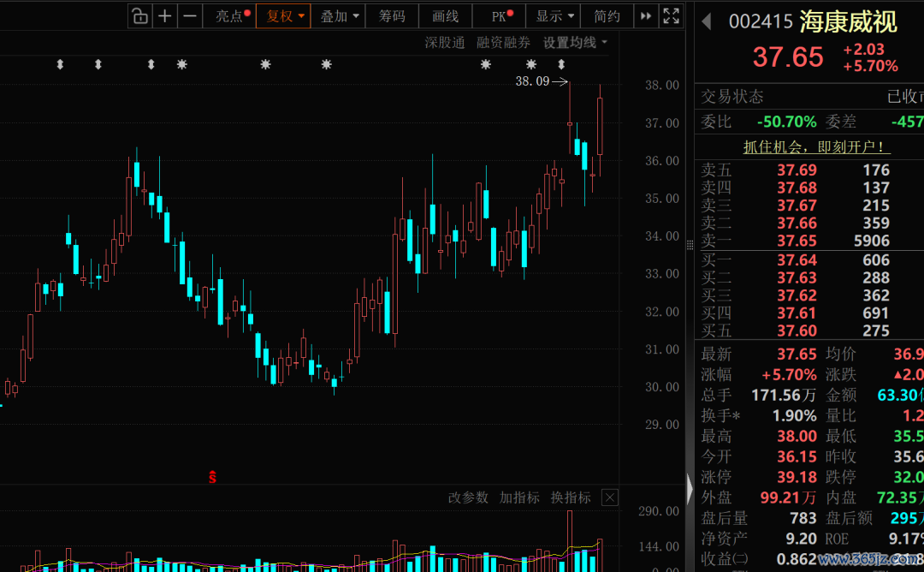
Task: Zoom out the chart with the minus icon
Action: (190, 16)
